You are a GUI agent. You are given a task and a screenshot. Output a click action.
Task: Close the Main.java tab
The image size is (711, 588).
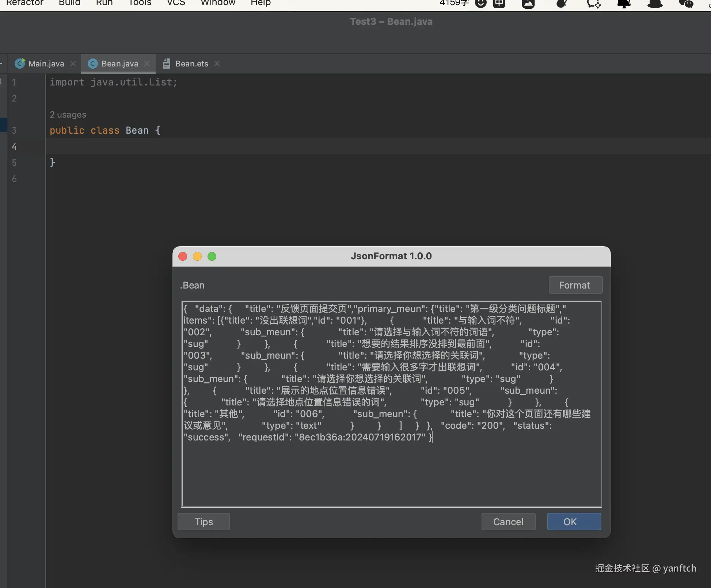[x=73, y=64]
